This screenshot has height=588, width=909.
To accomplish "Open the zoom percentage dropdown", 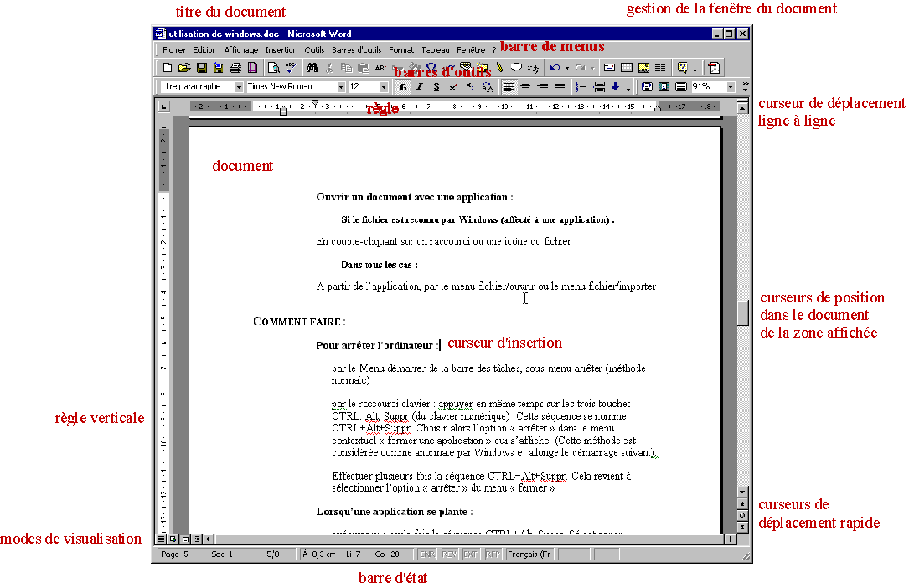I will tap(731, 87).
